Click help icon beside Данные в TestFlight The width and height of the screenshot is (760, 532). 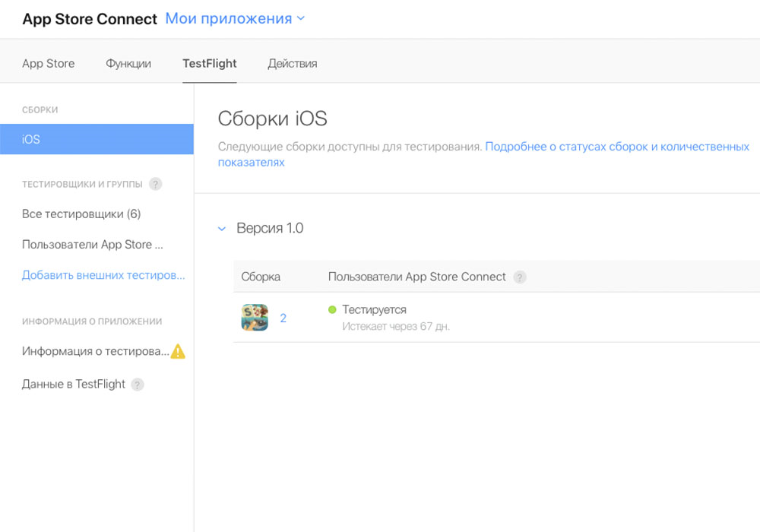[138, 385]
